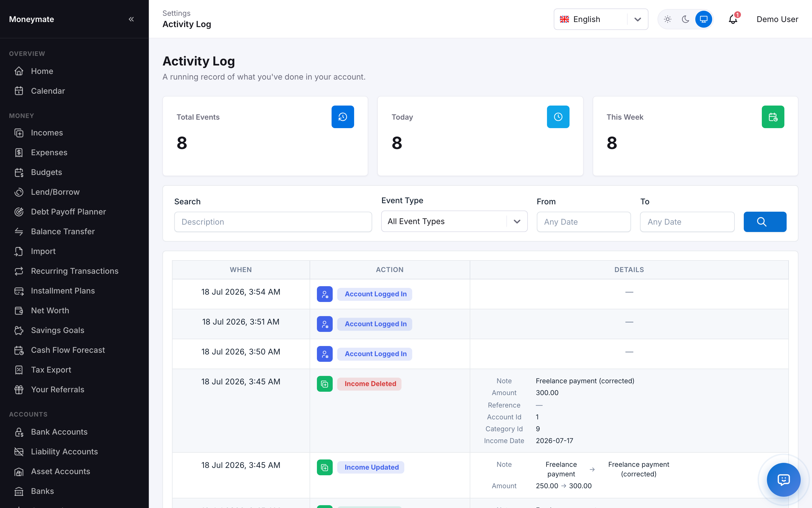Click the Account Logged In badge at 3:54 AM

click(375, 294)
